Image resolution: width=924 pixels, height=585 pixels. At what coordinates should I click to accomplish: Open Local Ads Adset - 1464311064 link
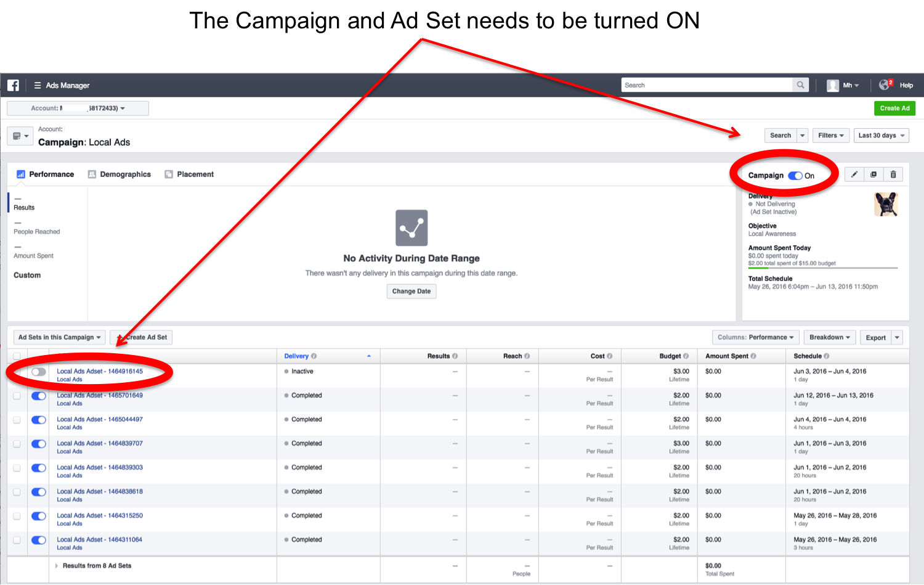tap(99, 540)
